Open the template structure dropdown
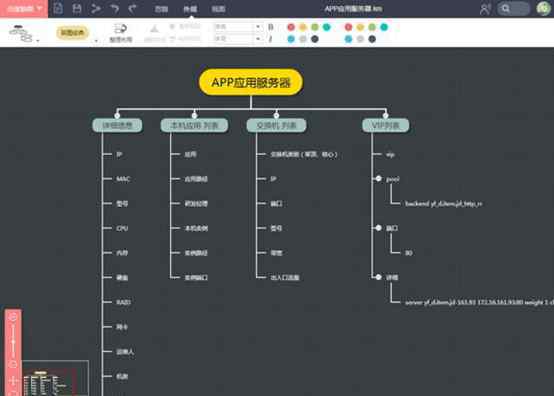Viewport: 554px width, 396px height. (x=24, y=34)
